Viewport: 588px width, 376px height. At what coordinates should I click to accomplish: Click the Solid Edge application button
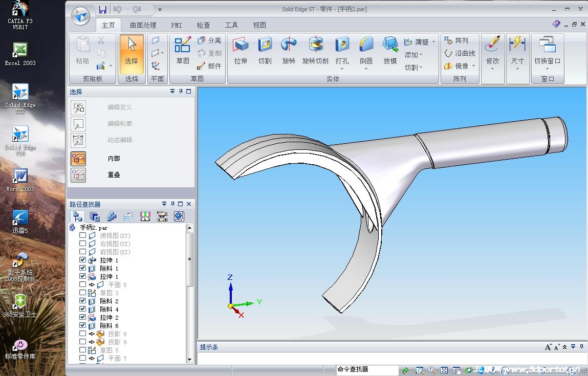81,16
